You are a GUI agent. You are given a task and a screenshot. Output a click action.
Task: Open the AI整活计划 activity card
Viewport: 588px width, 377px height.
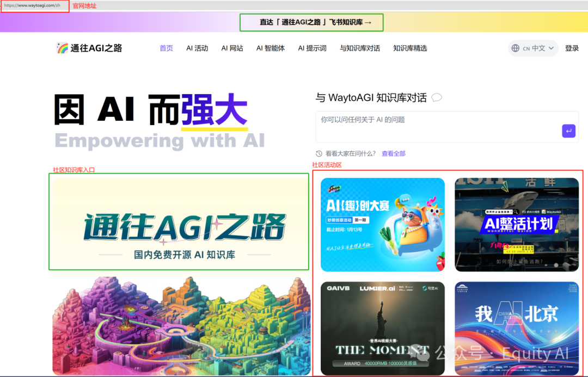[517, 225]
